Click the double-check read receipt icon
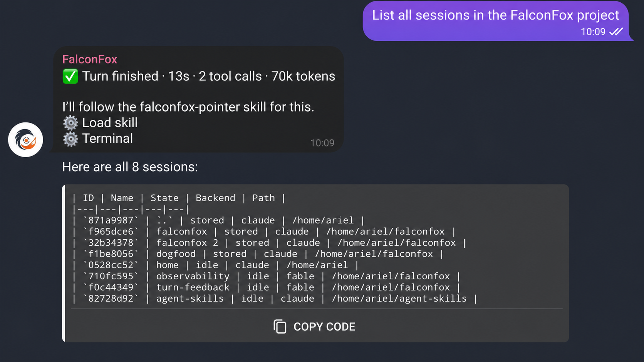The image size is (644, 362). point(616,32)
